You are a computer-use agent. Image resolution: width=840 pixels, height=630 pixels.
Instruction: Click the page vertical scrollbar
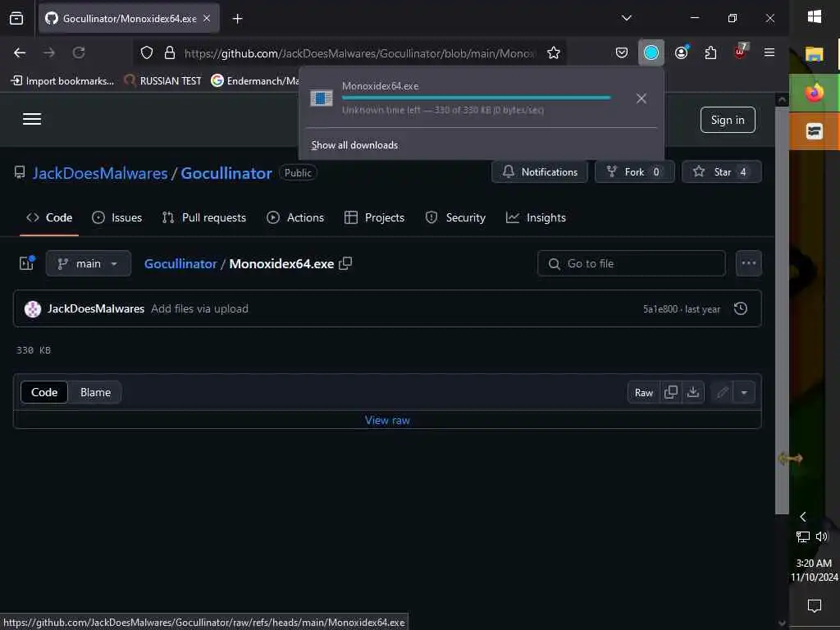pos(782,311)
